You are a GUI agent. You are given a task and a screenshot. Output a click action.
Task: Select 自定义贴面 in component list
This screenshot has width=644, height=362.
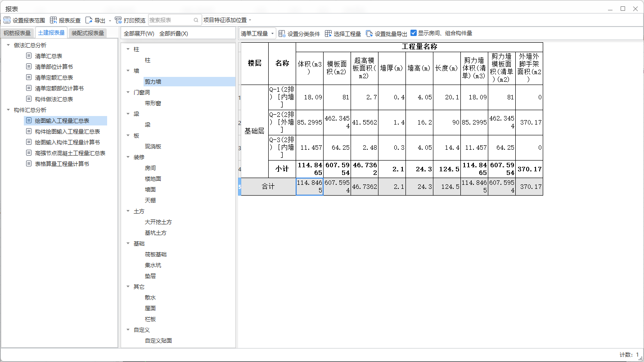click(158, 341)
